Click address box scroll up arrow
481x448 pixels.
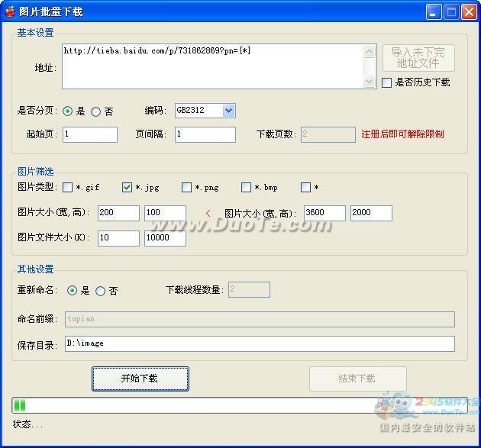(x=370, y=51)
